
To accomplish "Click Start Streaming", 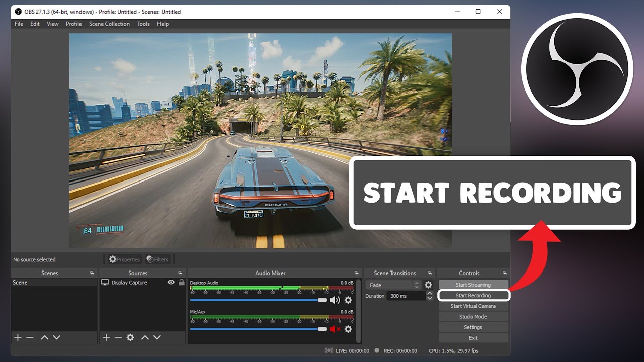I will coord(473,285).
